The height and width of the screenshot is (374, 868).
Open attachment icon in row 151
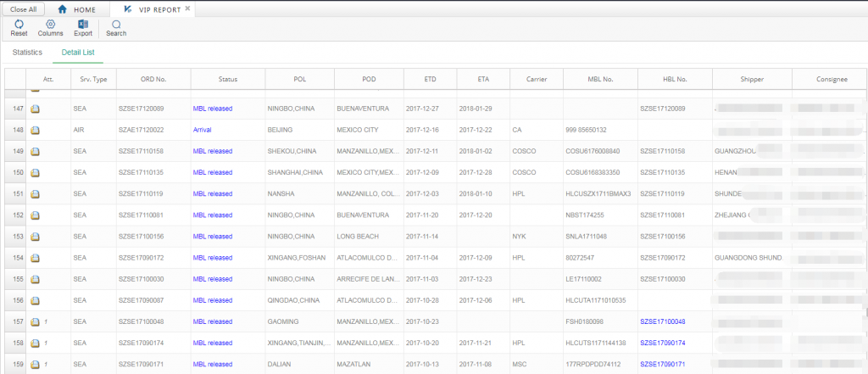click(36, 194)
